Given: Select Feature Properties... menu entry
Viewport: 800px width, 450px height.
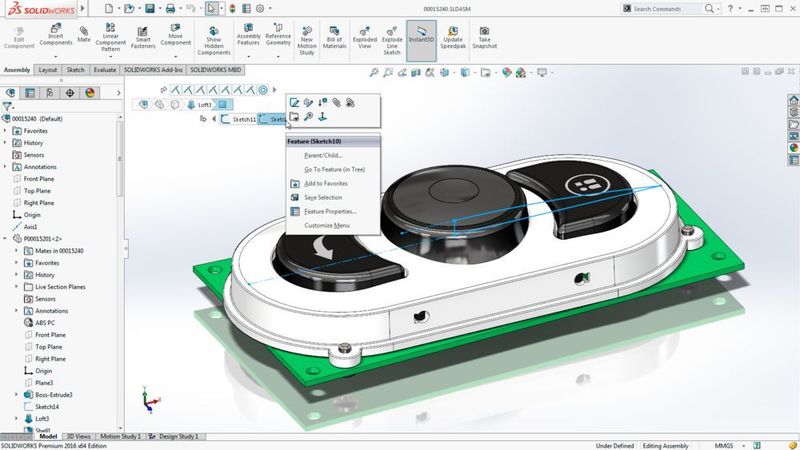Looking at the screenshot, I should click(333, 211).
